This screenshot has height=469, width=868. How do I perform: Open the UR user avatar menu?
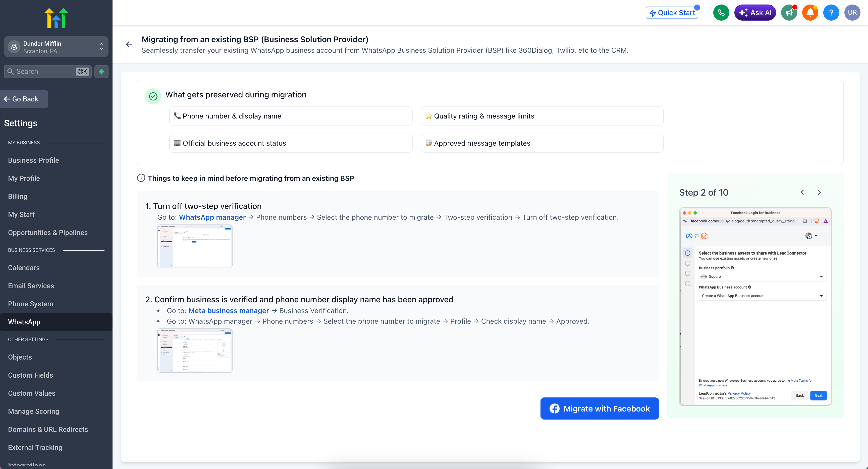click(852, 13)
